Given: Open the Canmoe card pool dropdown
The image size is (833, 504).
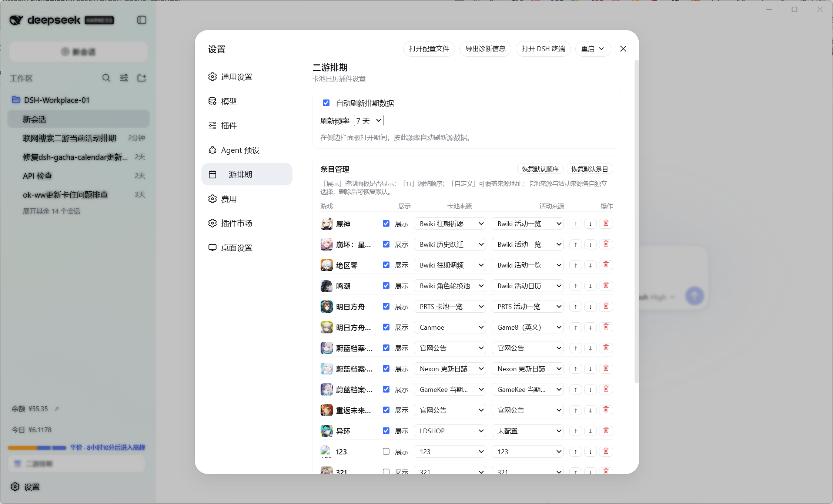Looking at the screenshot, I should 450,327.
